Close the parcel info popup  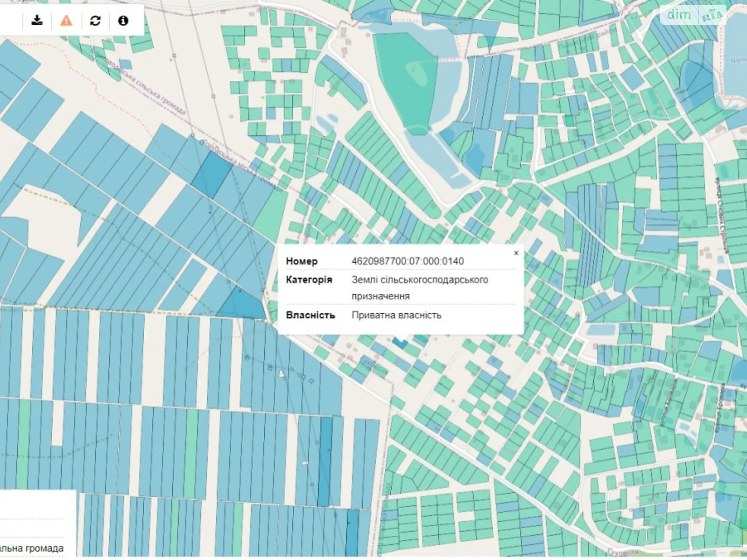tap(516, 253)
